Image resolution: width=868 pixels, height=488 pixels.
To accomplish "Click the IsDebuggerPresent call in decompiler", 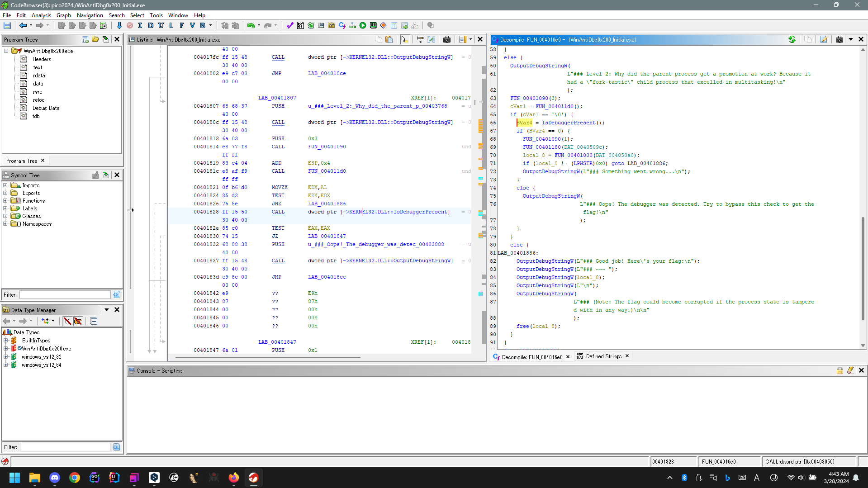I will coord(569,123).
